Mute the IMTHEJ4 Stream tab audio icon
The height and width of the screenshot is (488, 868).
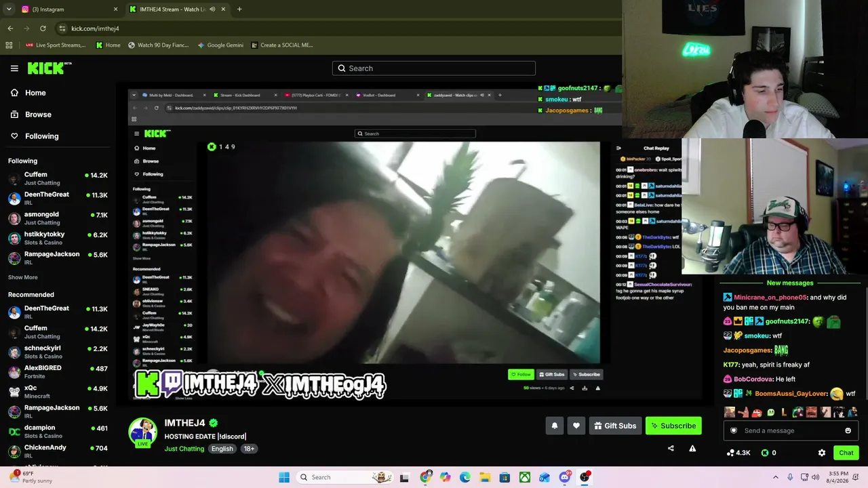click(x=212, y=9)
